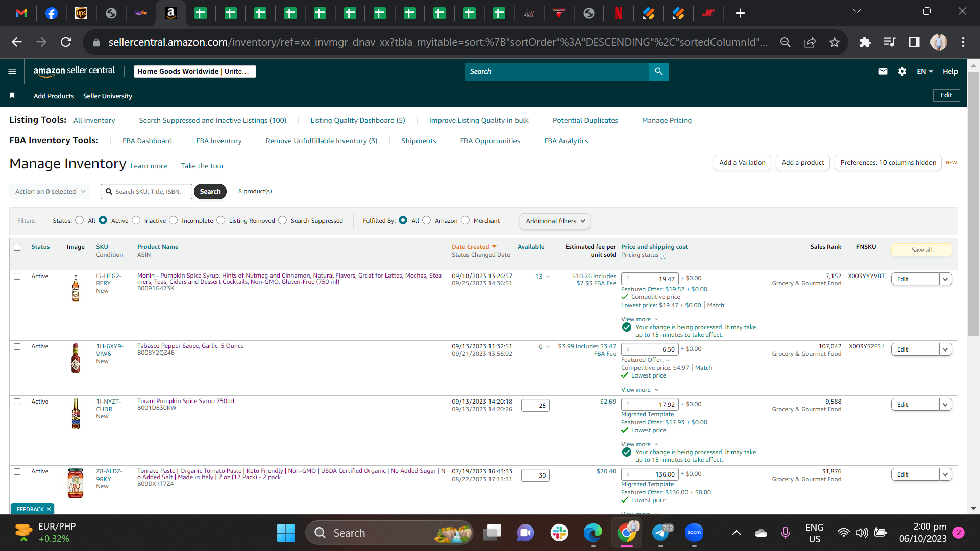980x551 pixels.
Task: Click the Monin syrup product thumbnail
Action: (x=76, y=288)
